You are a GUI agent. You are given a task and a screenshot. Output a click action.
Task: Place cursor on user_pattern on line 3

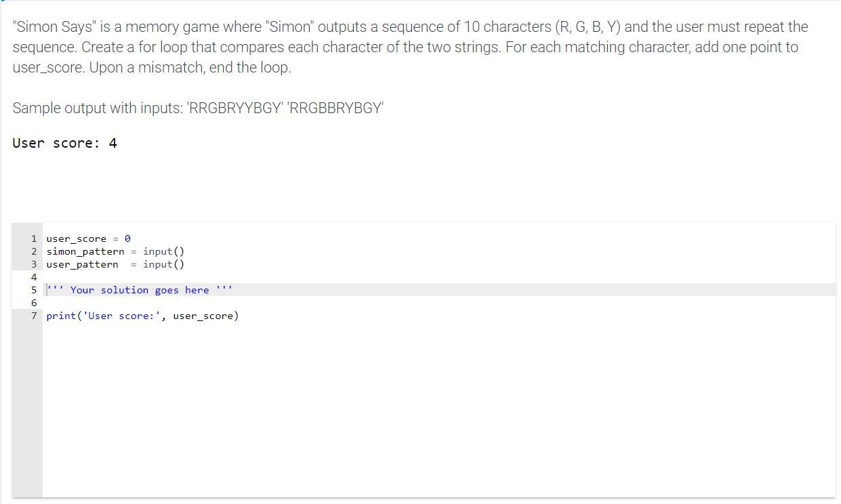pyautogui.click(x=82, y=264)
